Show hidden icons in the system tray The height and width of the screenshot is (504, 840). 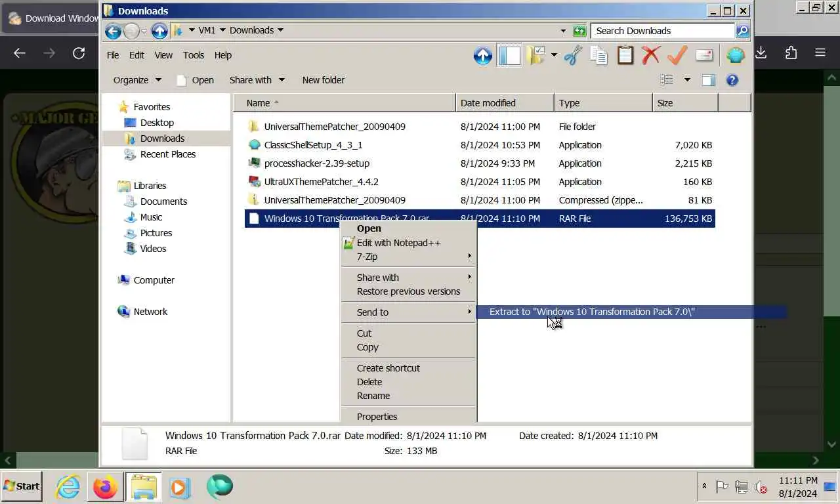click(x=704, y=486)
